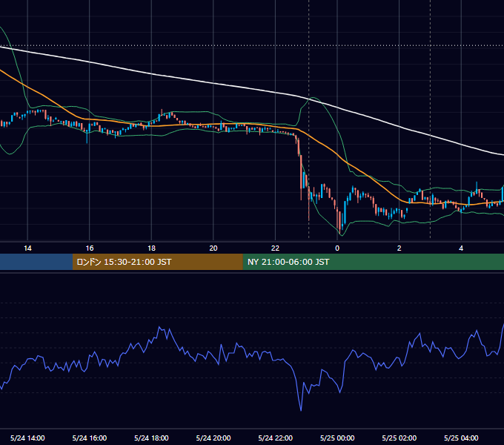Click the 5/24 20:00 indicator time label

pyautogui.click(x=213, y=438)
